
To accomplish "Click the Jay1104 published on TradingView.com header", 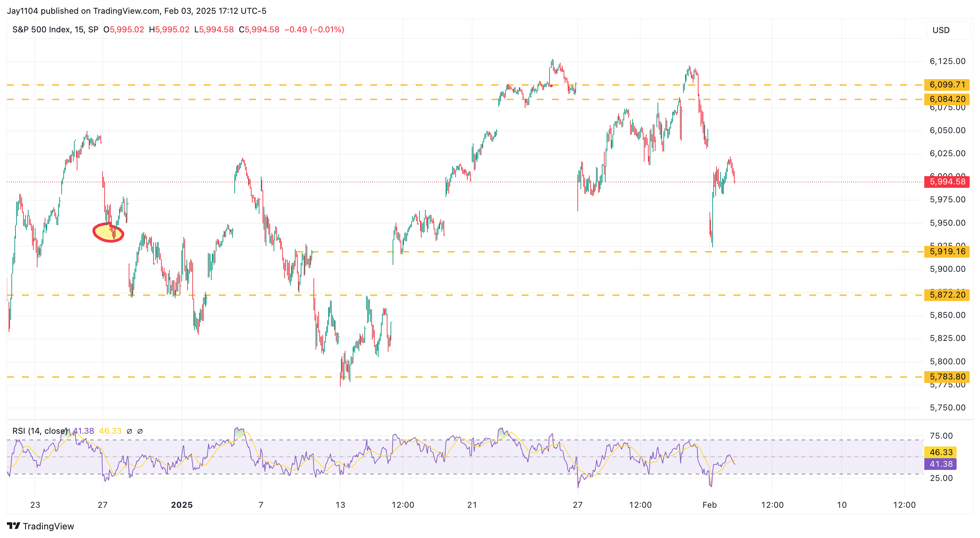I will 137,11.
